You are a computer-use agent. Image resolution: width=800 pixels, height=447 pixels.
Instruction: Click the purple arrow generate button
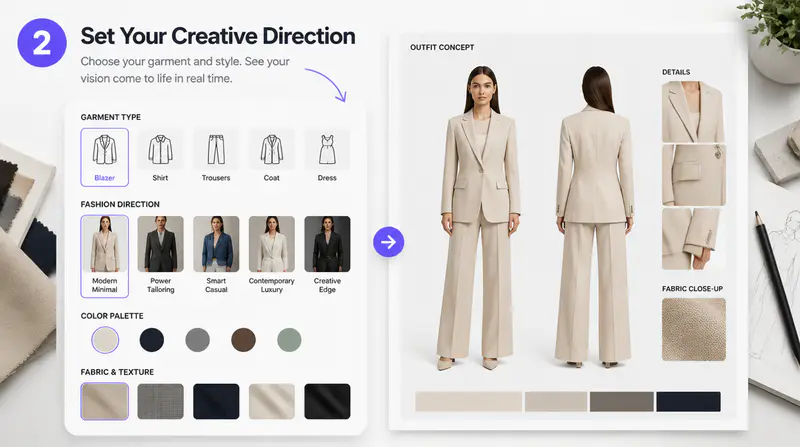[x=388, y=242]
